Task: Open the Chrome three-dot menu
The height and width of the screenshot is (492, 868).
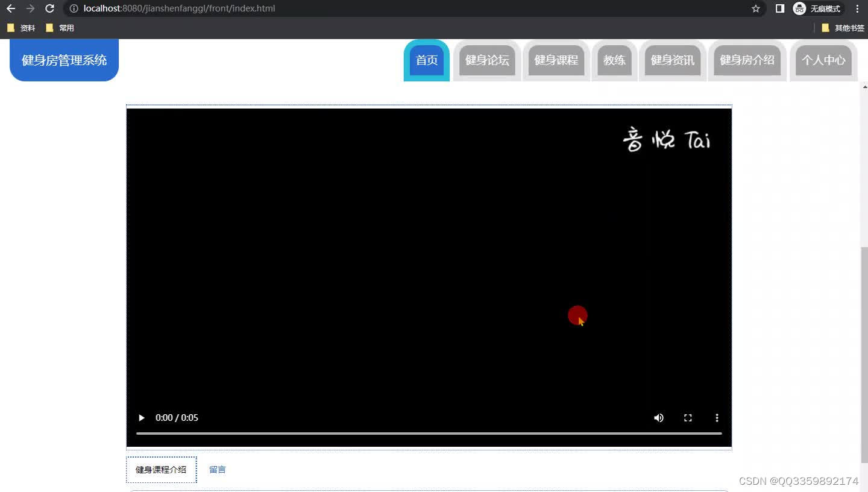Action: [857, 8]
